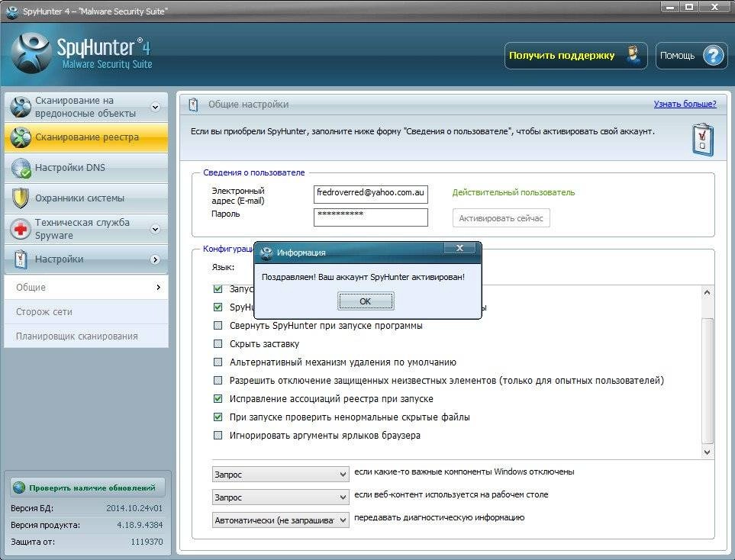Click the Поздравляем activation message text
Image resolution: width=735 pixels, height=560 pixels.
(x=363, y=277)
